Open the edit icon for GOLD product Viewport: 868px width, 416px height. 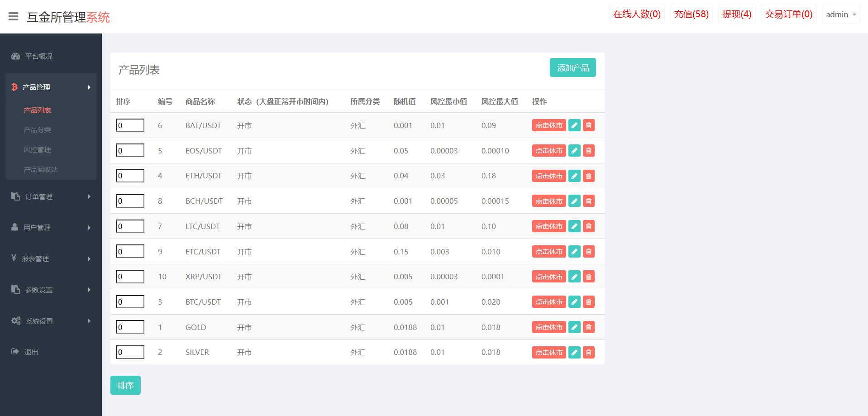click(574, 327)
